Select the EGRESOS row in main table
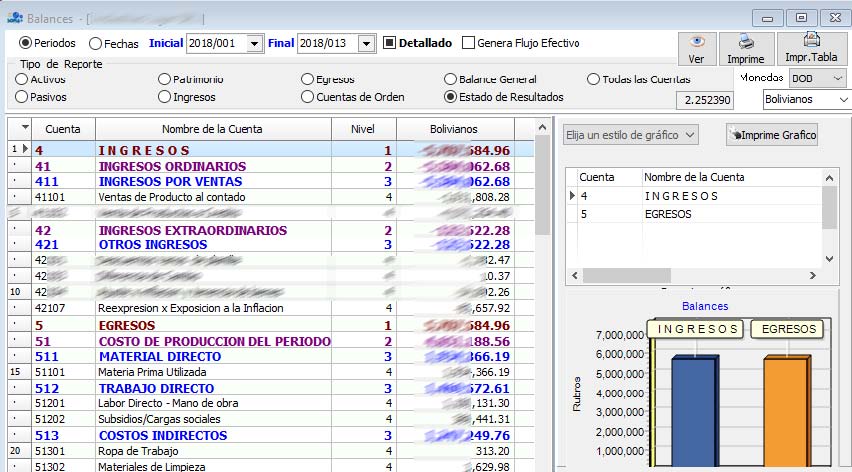Screen dimensions: 852x472 [x=272, y=325]
